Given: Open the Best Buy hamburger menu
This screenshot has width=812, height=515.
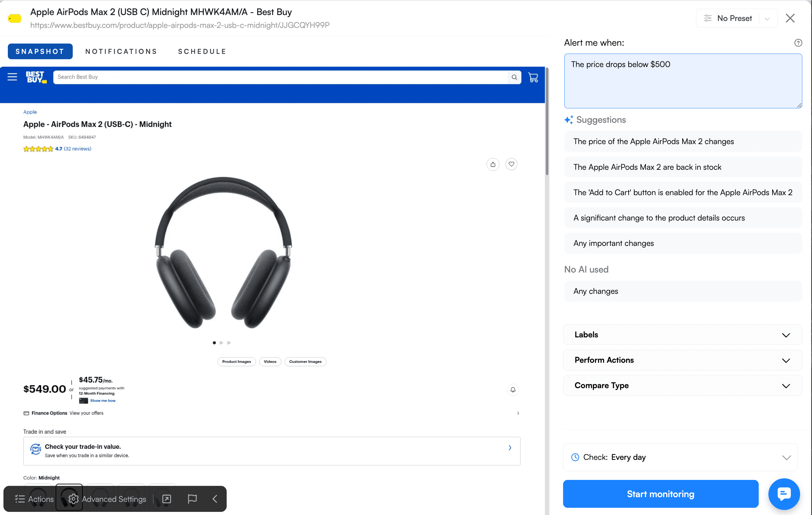Looking at the screenshot, I should pyautogui.click(x=12, y=77).
